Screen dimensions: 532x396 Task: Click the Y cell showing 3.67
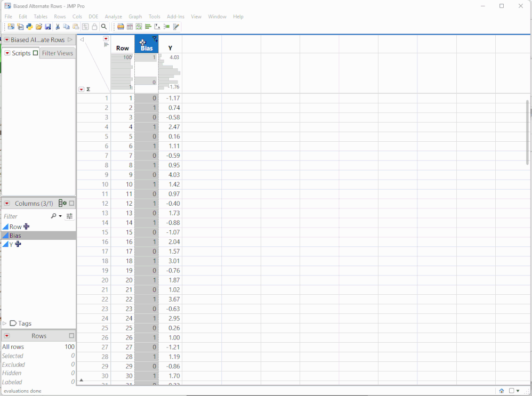pyautogui.click(x=171, y=300)
